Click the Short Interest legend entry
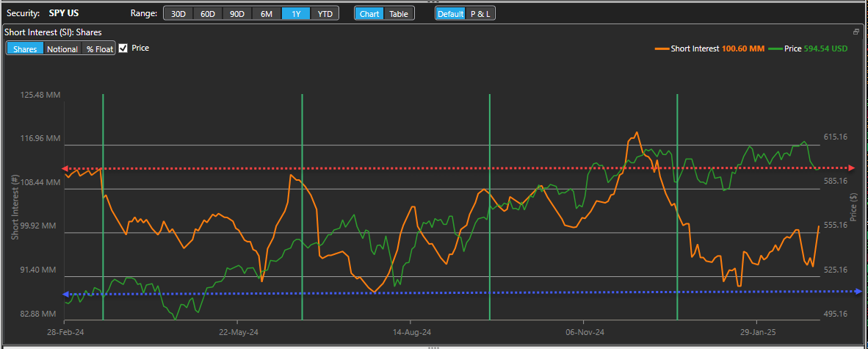868x349 pixels. coord(709,48)
